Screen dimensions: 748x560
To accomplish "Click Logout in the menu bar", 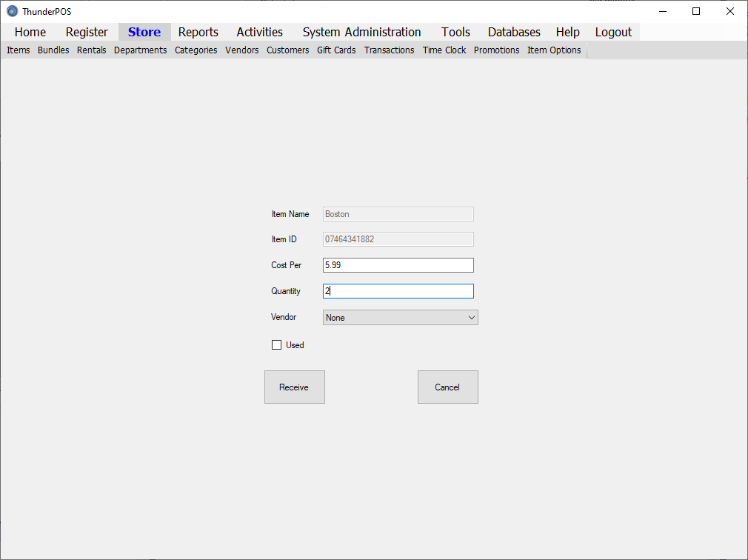I will 613,32.
